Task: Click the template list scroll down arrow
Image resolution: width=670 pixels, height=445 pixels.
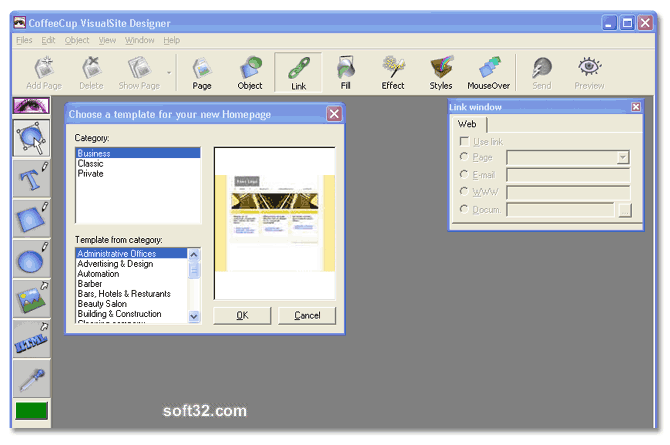Action: click(x=194, y=316)
